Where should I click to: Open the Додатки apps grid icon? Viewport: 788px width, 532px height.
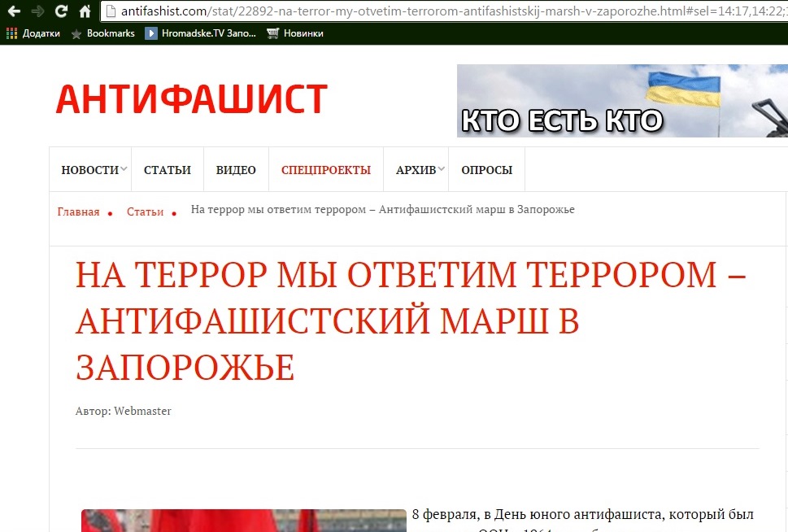point(11,33)
